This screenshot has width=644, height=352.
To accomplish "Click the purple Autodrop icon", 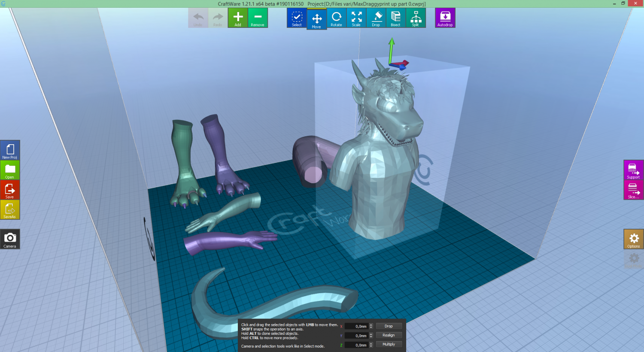I will pyautogui.click(x=445, y=18).
